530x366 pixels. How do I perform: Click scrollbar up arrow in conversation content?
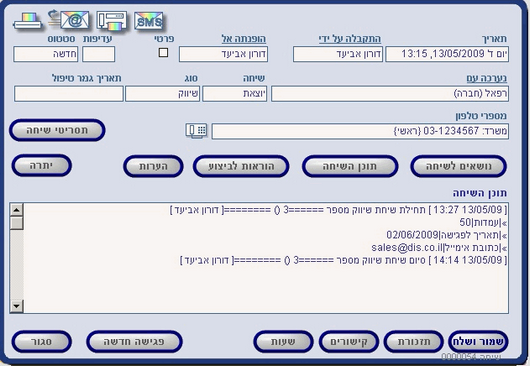coord(17,210)
